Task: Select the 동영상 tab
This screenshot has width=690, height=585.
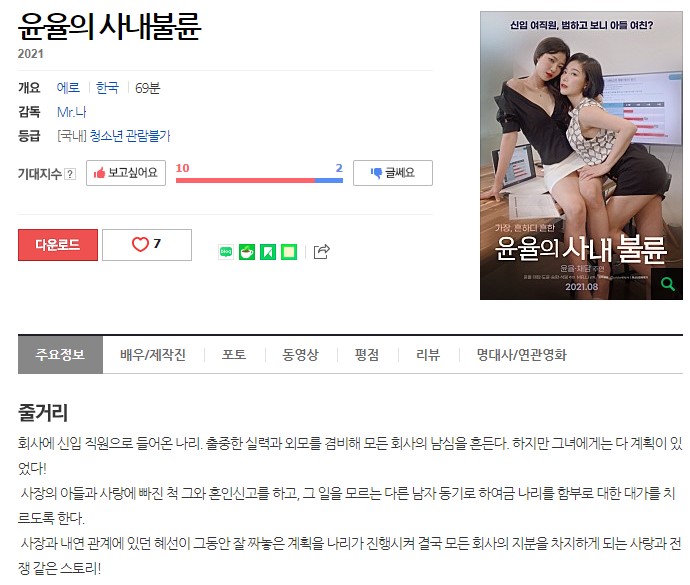Action: tap(301, 355)
